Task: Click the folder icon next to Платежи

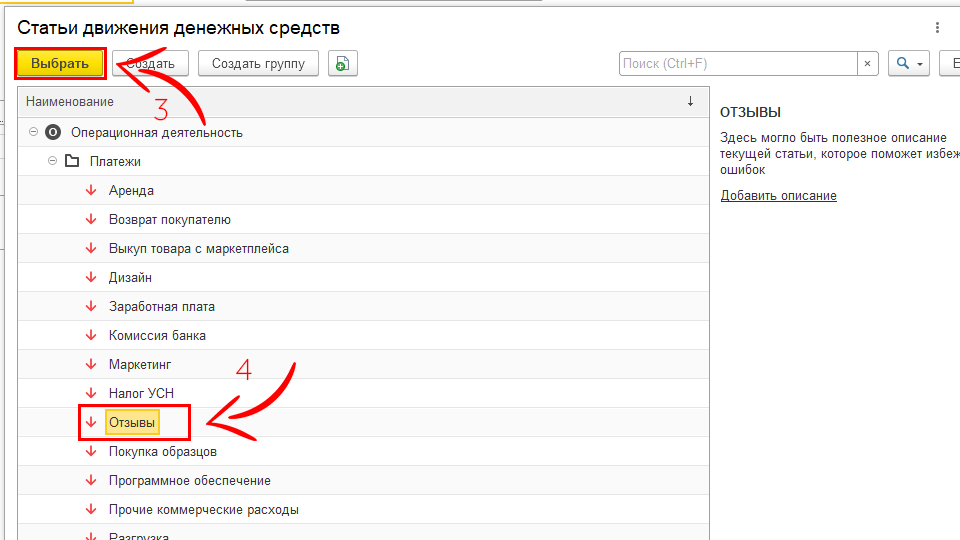Action: [x=72, y=161]
